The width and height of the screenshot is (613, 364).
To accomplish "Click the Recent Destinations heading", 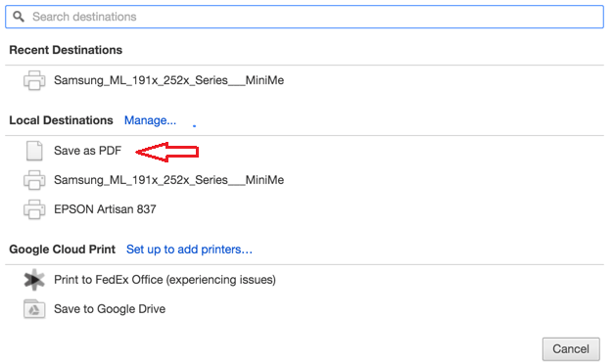I will [66, 50].
